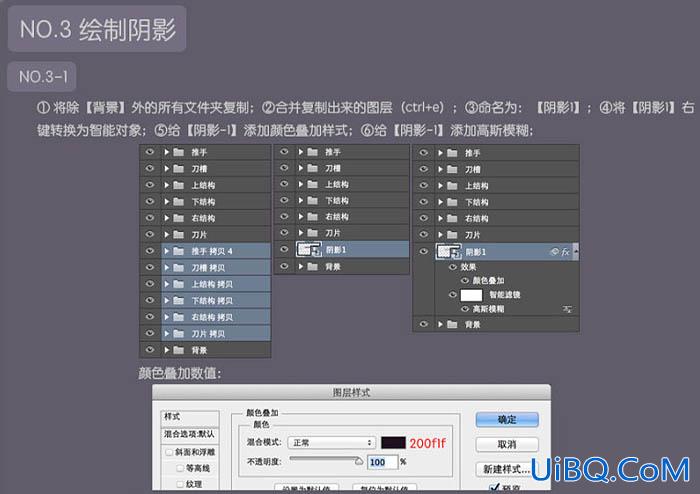The image size is (700, 494).
Task: Click folder icon of 推手 in left panel
Action: (179, 152)
